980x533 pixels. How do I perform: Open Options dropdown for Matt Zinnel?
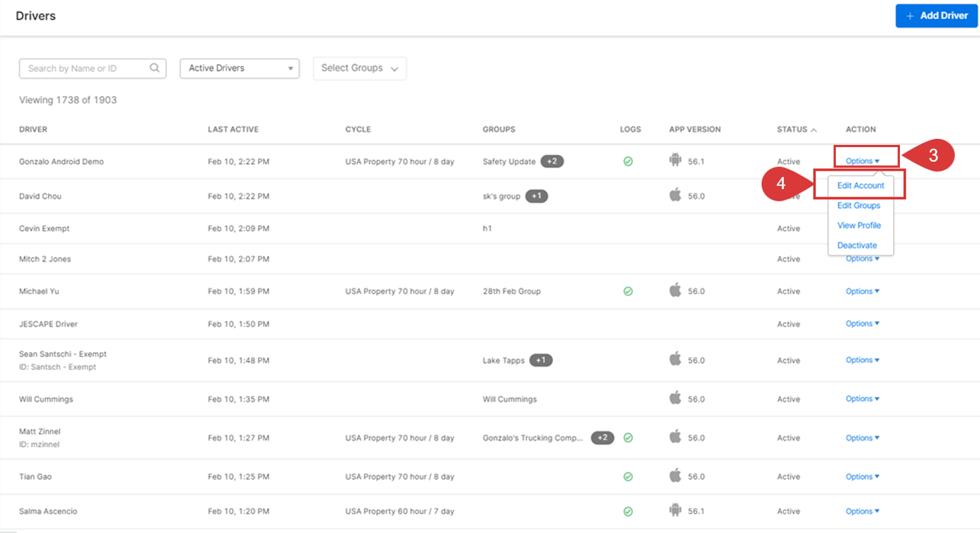click(x=863, y=438)
